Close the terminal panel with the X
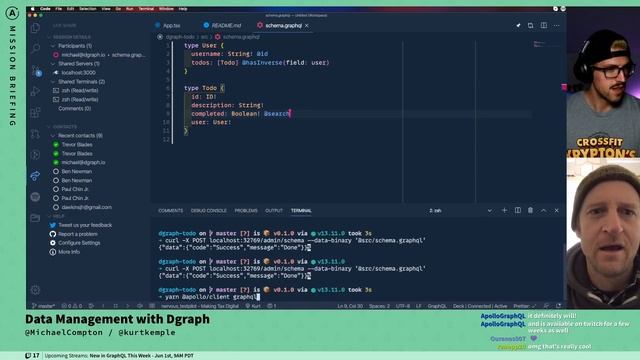This screenshot has width=640, height=360. [x=556, y=210]
